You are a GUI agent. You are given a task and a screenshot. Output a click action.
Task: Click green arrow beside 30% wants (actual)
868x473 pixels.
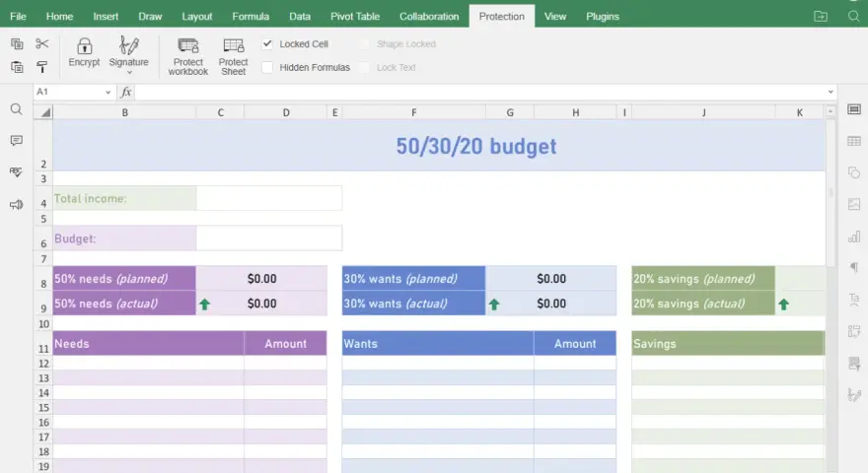point(494,304)
